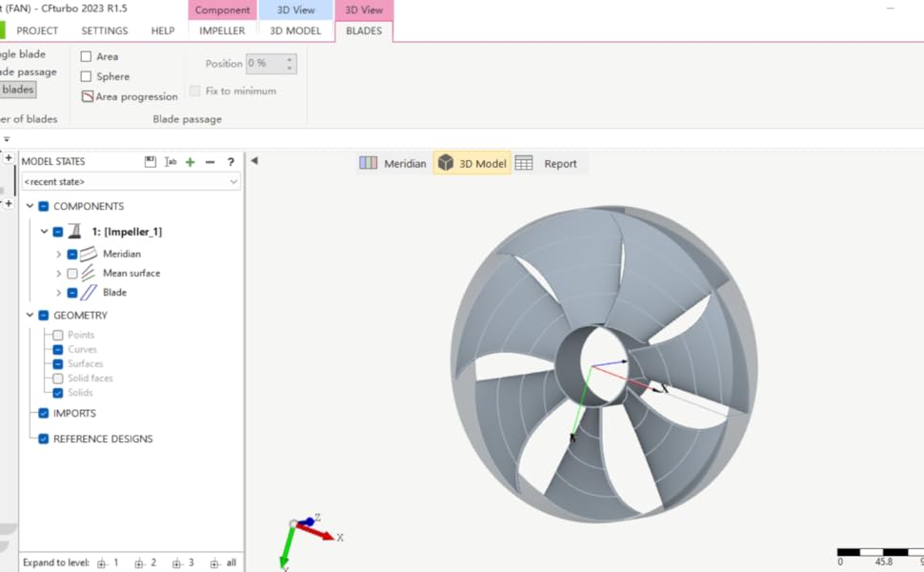This screenshot has height=572, width=924.
Task: Increase the Position percentage stepper
Action: pyautogui.click(x=291, y=59)
